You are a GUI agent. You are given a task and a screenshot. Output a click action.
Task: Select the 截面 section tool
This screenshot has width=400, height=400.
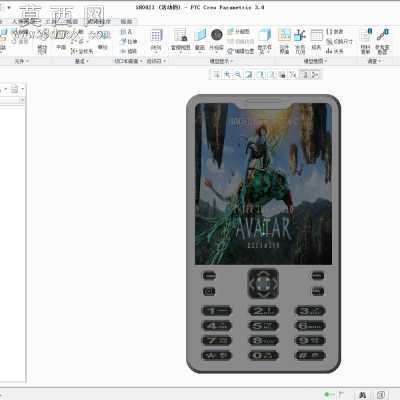(200, 40)
